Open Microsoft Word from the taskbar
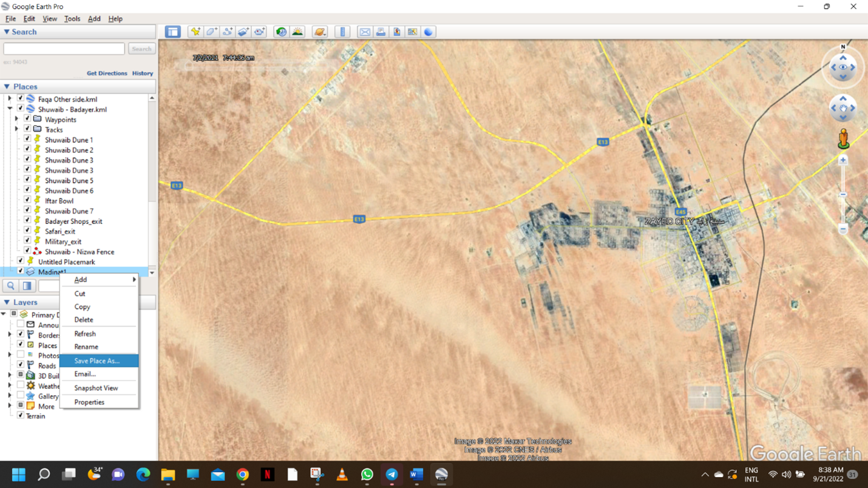The image size is (868, 488). point(416,475)
